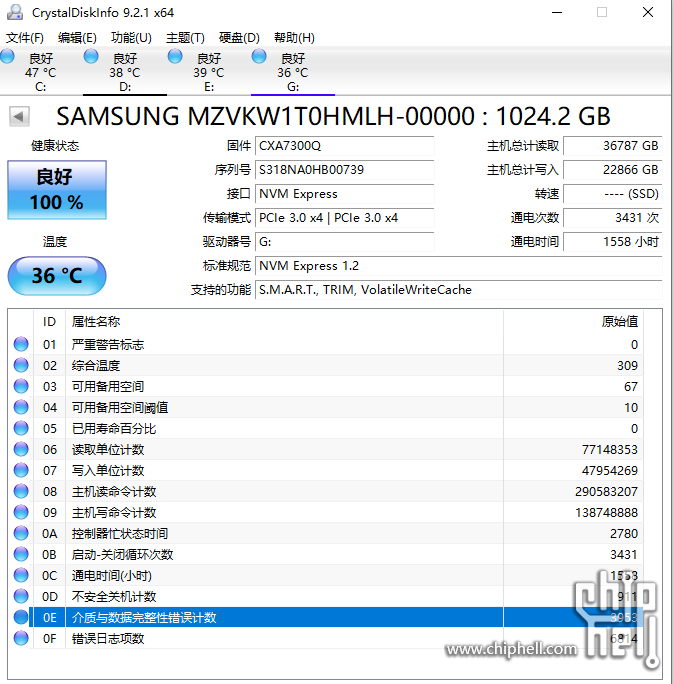Click power on hours value 1558 小时
The width and height of the screenshot is (673, 684).
(613, 242)
